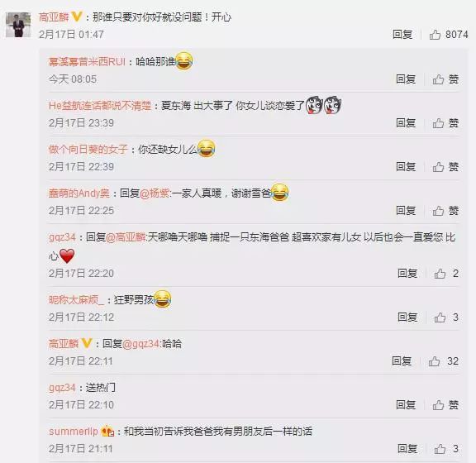The height and width of the screenshot is (463, 476).
Task: Visit 昵称太麻烦_ user profile
Action: pyautogui.click(x=76, y=300)
